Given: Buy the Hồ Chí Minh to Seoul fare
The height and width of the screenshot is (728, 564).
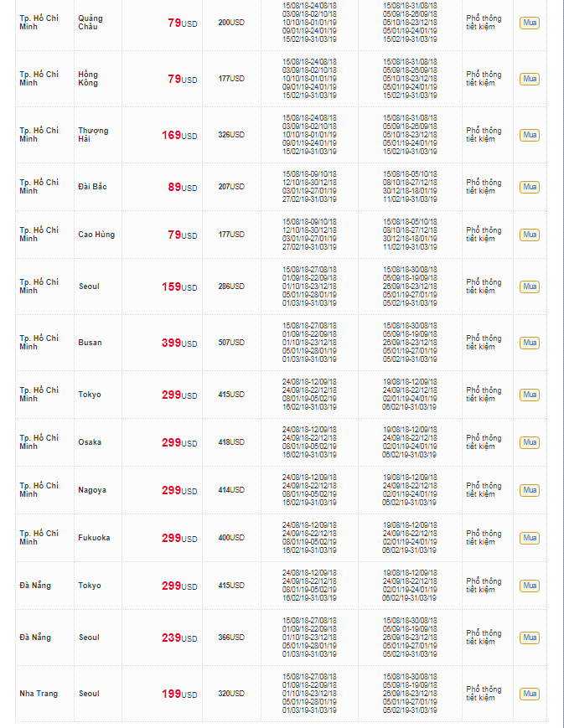Looking at the screenshot, I should coord(529,287).
